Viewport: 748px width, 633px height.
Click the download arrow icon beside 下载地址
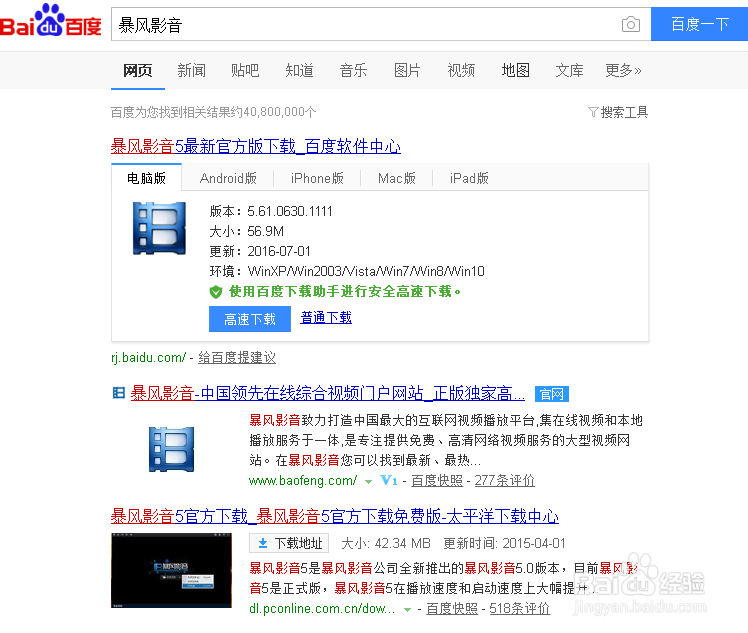pyautogui.click(x=262, y=543)
